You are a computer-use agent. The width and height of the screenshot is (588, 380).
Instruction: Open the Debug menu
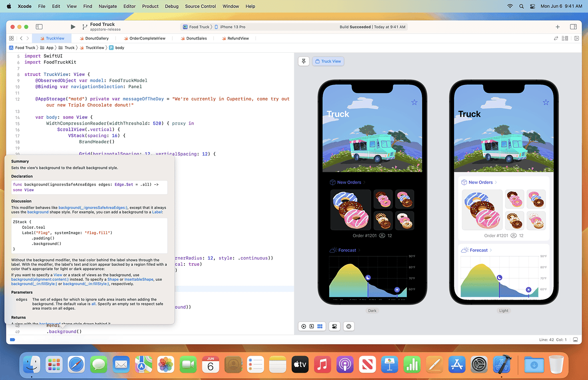[x=172, y=6]
